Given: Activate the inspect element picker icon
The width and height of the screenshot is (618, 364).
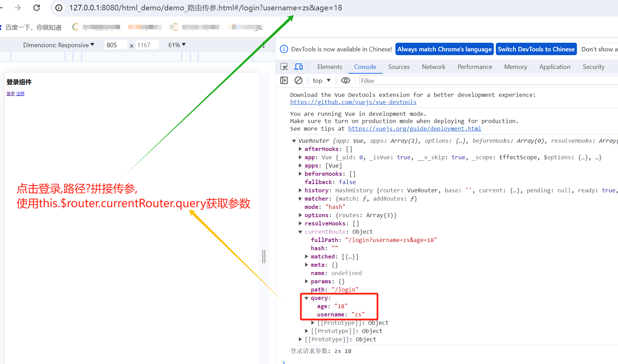Looking at the screenshot, I should point(284,67).
